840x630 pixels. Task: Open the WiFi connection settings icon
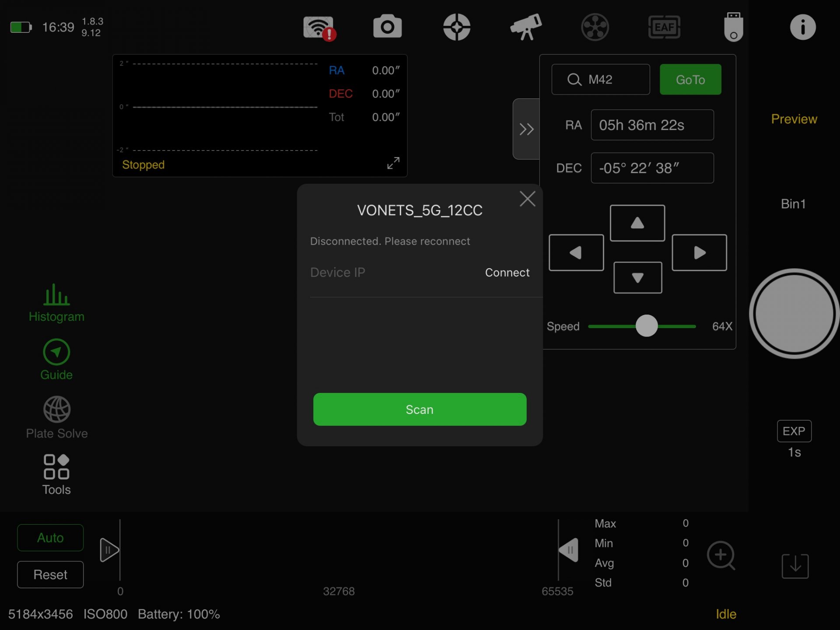(319, 28)
